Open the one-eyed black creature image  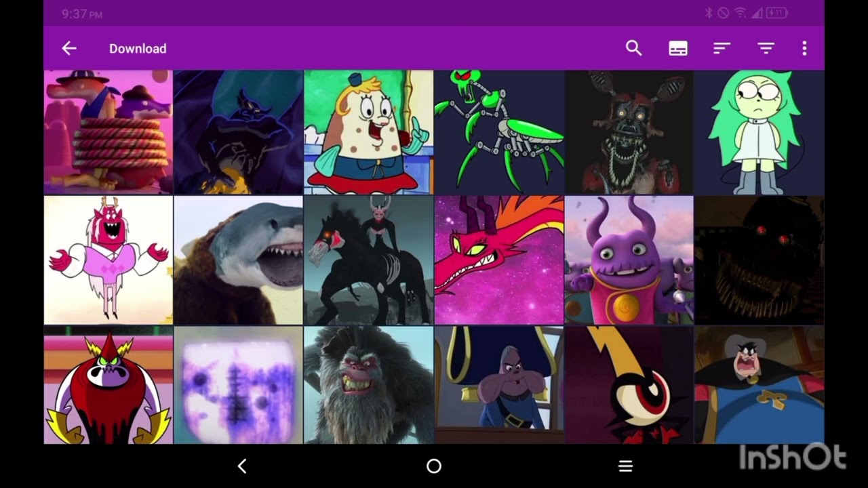pyautogui.click(x=629, y=385)
